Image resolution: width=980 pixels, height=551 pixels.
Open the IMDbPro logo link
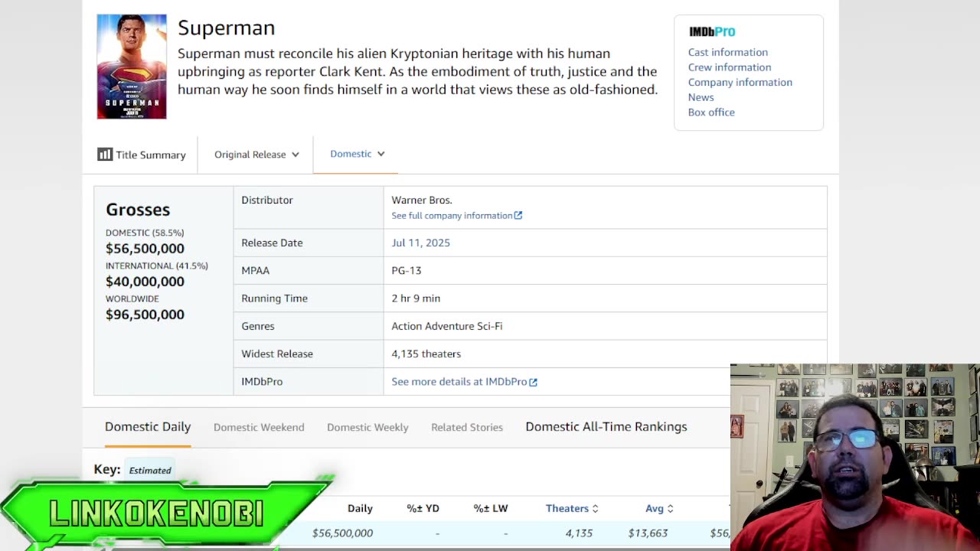point(712,31)
